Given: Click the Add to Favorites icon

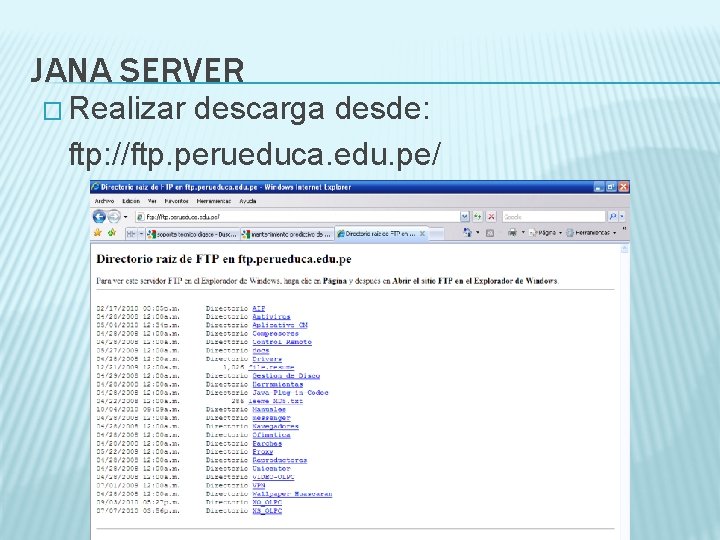Looking at the screenshot, I should tap(112, 233).
